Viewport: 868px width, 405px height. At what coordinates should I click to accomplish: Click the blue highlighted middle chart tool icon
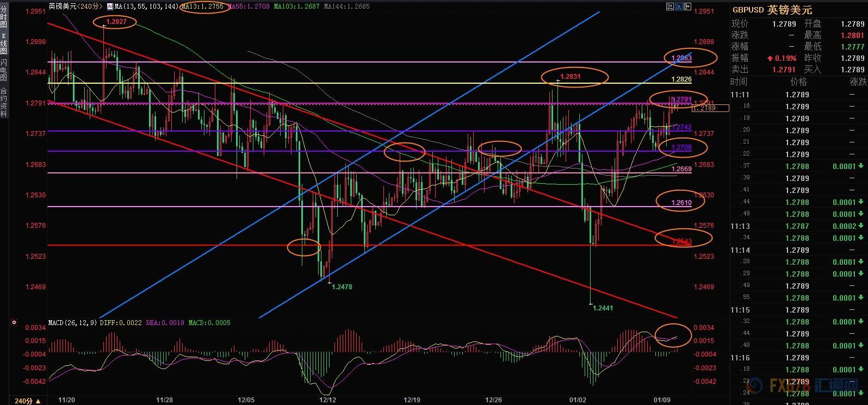point(678,7)
